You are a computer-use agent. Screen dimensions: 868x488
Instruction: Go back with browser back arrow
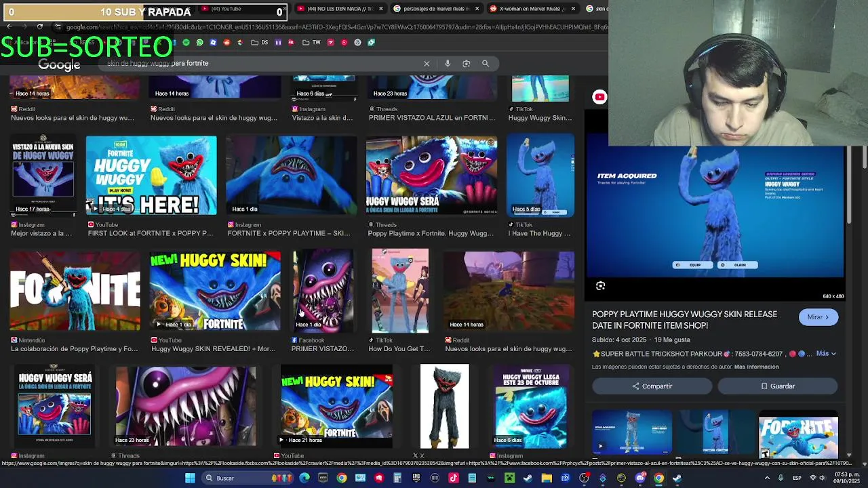click(9, 27)
